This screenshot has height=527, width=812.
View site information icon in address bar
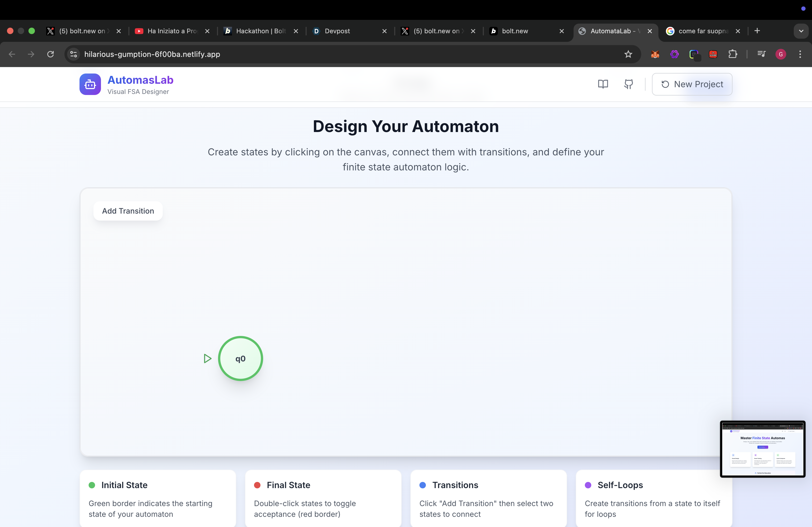pos(73,54)
